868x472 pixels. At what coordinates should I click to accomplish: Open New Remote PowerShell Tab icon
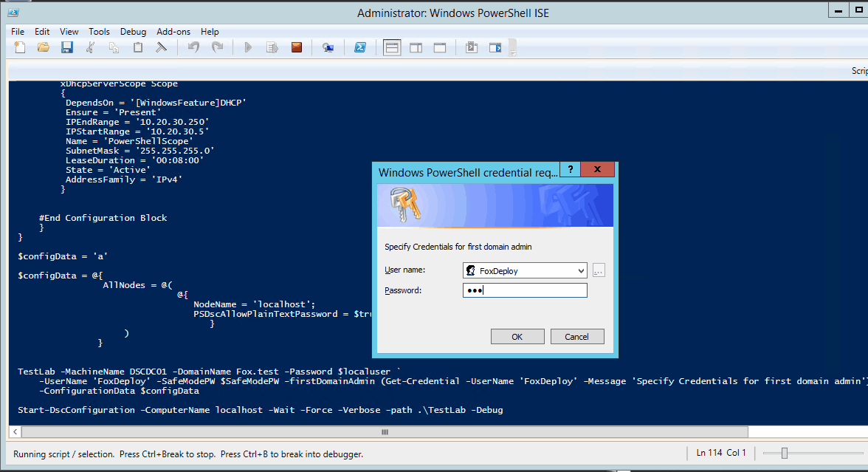[x=328, y=47]
